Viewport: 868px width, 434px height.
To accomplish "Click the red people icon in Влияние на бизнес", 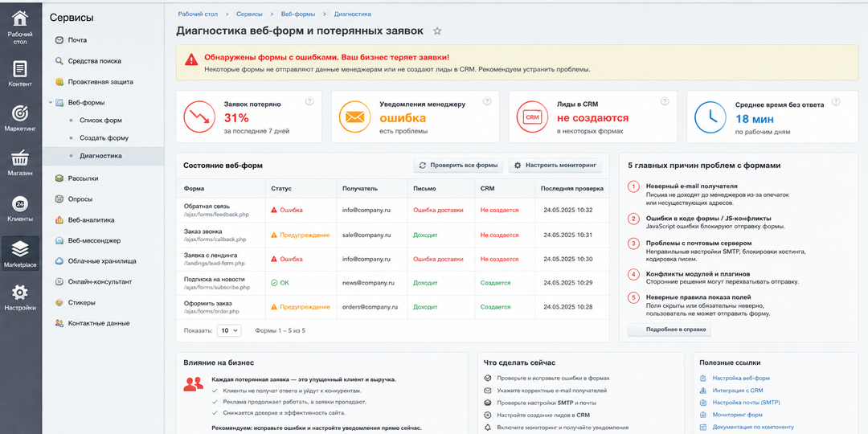I will (x=193, y=383).
